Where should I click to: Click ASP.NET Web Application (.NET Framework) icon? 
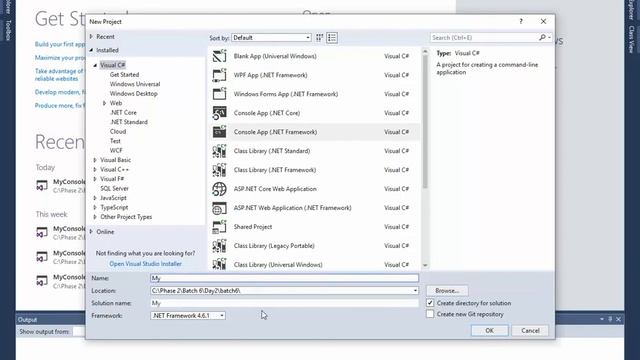pyautogui.click(x=219, y=208)
